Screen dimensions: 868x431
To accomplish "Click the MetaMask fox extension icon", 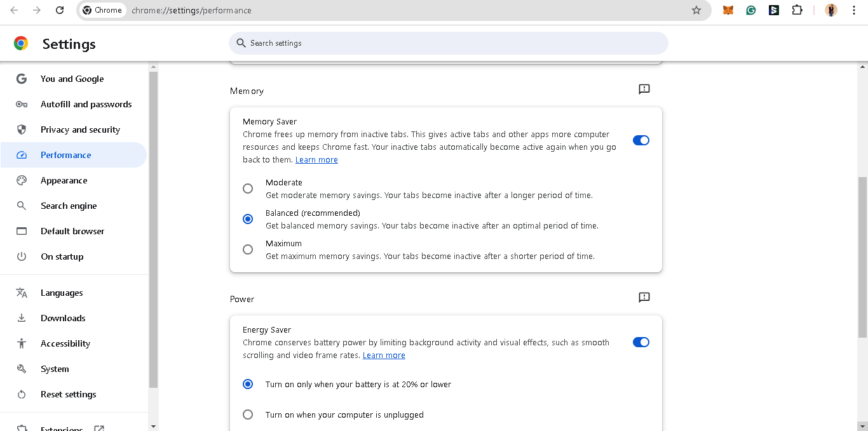I will [728, 10].
